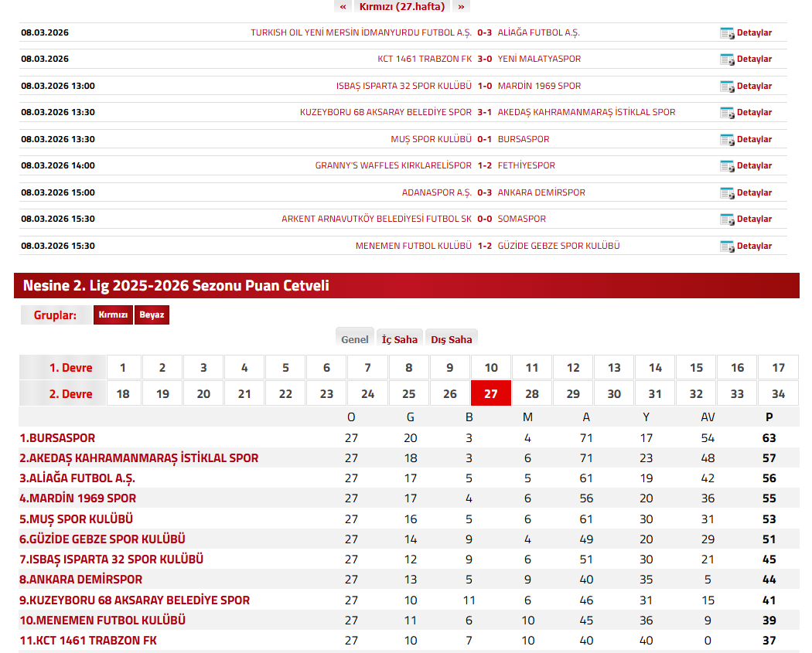
Task: Click details icon for Muş–Bursaspor match
Action: [x=726, y=140]
